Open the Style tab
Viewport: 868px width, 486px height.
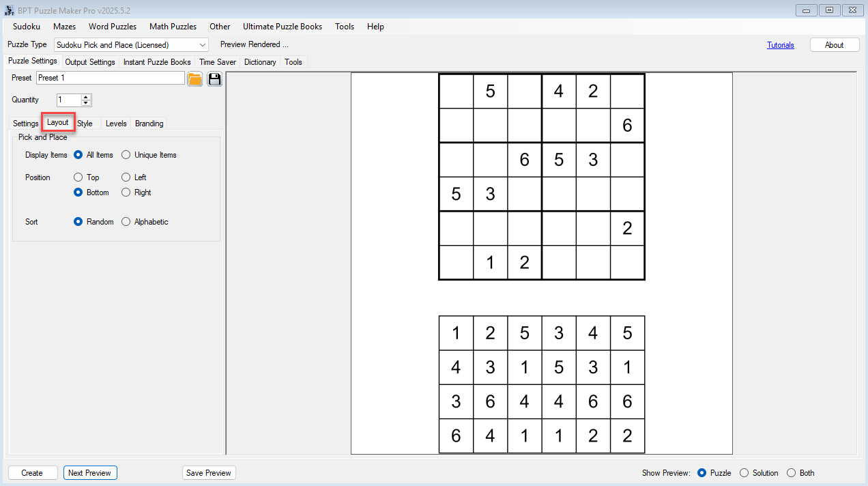(x=85, y=123)
